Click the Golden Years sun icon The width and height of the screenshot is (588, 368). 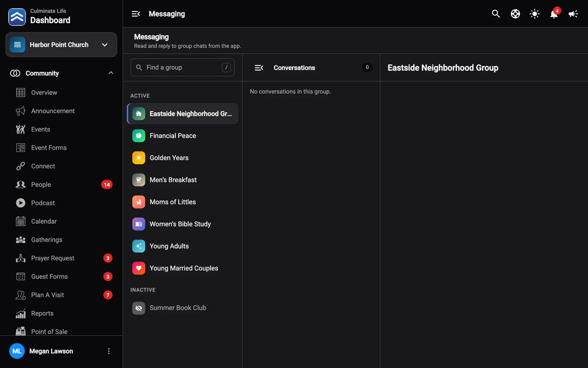click(x=139, y=158)
